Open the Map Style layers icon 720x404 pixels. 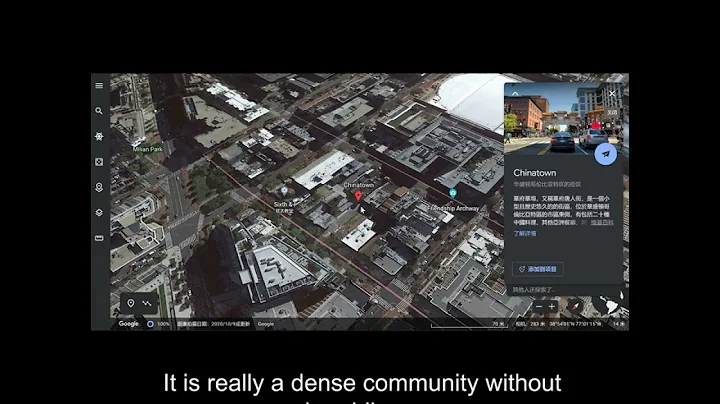tap(99, 213)
